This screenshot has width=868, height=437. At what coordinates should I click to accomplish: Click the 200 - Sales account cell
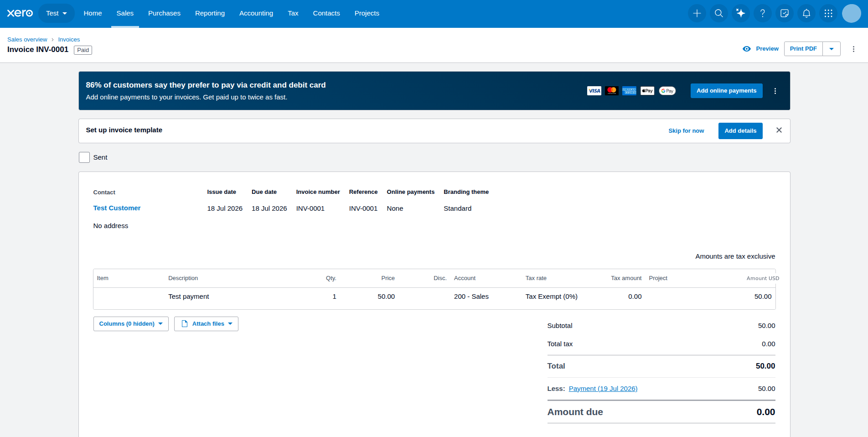[471, 297]
